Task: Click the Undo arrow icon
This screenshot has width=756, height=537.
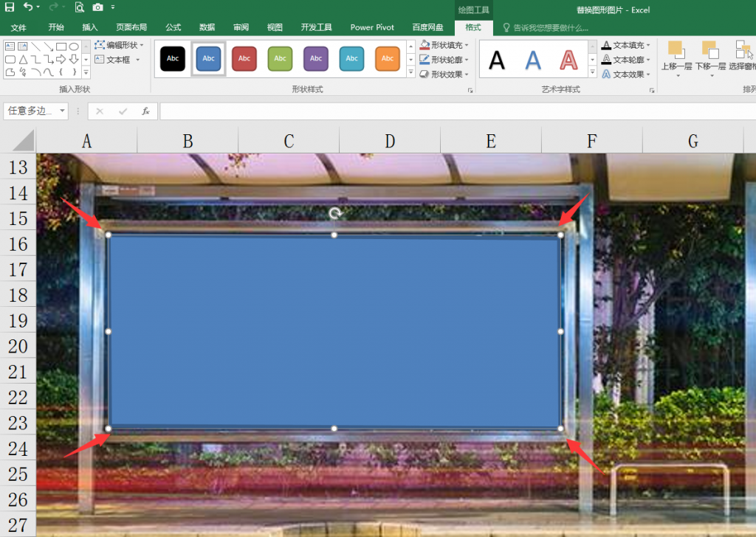Action: click(x=28, y=7)
